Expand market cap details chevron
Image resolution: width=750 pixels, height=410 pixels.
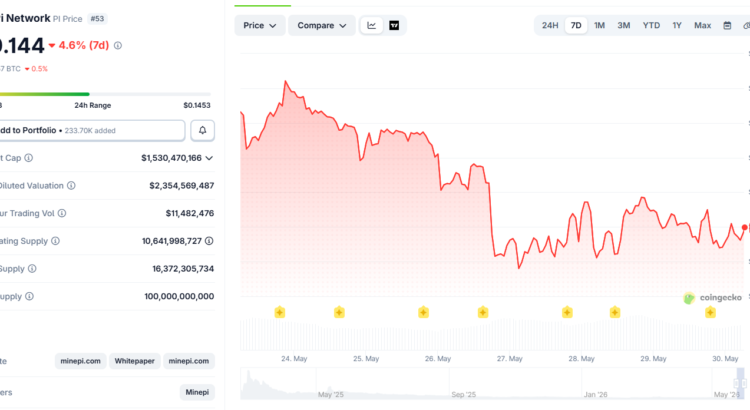click(x=209, y=158)
